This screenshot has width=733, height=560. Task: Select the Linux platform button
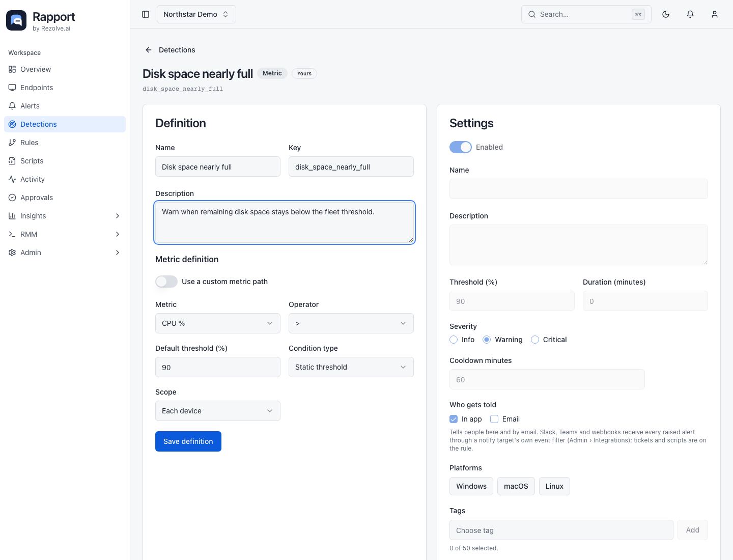click(554, 486)
